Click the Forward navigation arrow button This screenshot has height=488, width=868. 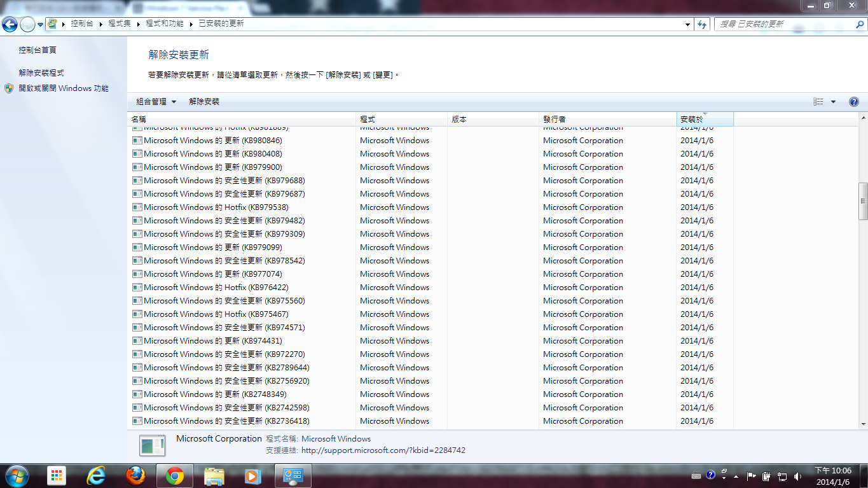[27, 24]
